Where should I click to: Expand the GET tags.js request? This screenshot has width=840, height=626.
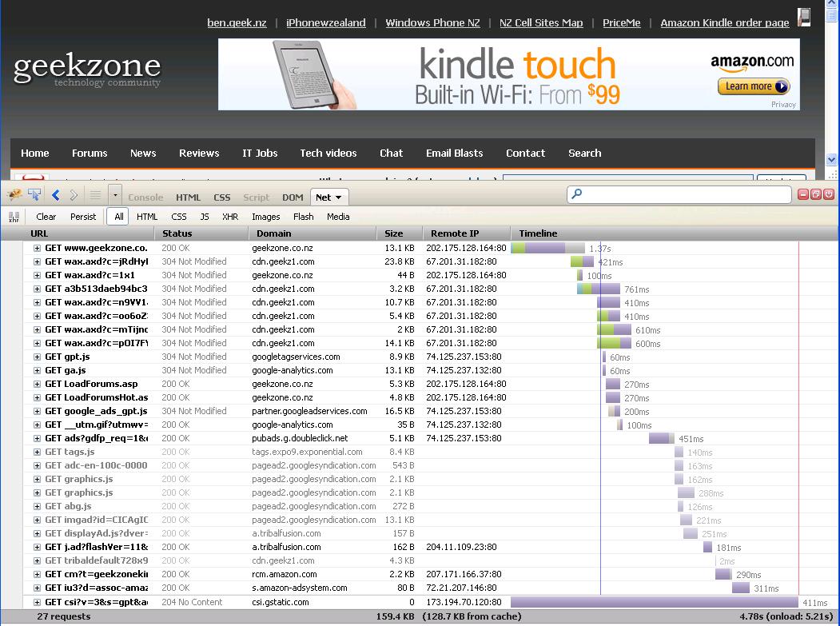point(37,452)
